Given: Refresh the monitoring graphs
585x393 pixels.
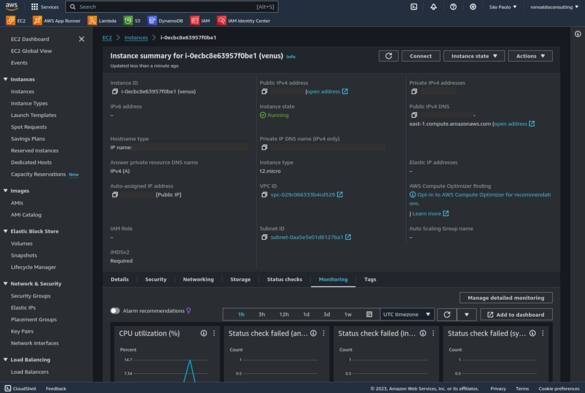Looking at the screenshot, I should (447, 315).
